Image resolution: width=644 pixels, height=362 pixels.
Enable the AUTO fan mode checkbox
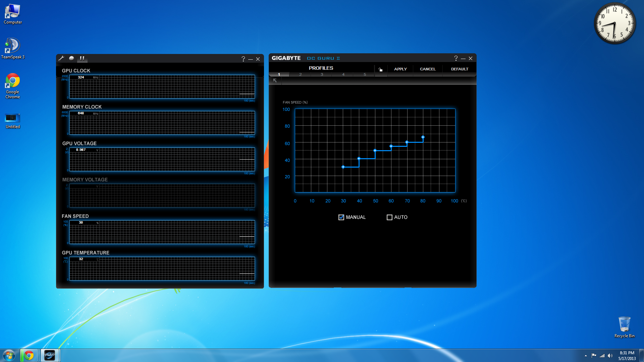click(389, 217)
